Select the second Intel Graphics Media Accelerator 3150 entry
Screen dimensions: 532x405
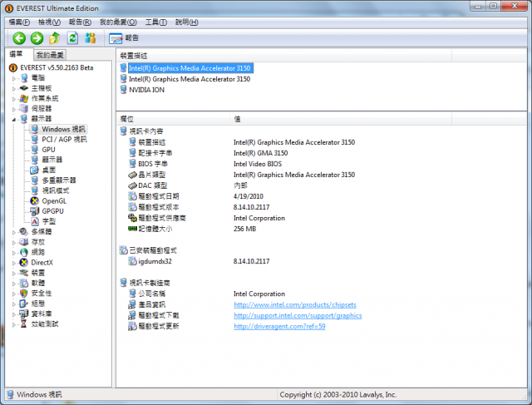[190, 79]
